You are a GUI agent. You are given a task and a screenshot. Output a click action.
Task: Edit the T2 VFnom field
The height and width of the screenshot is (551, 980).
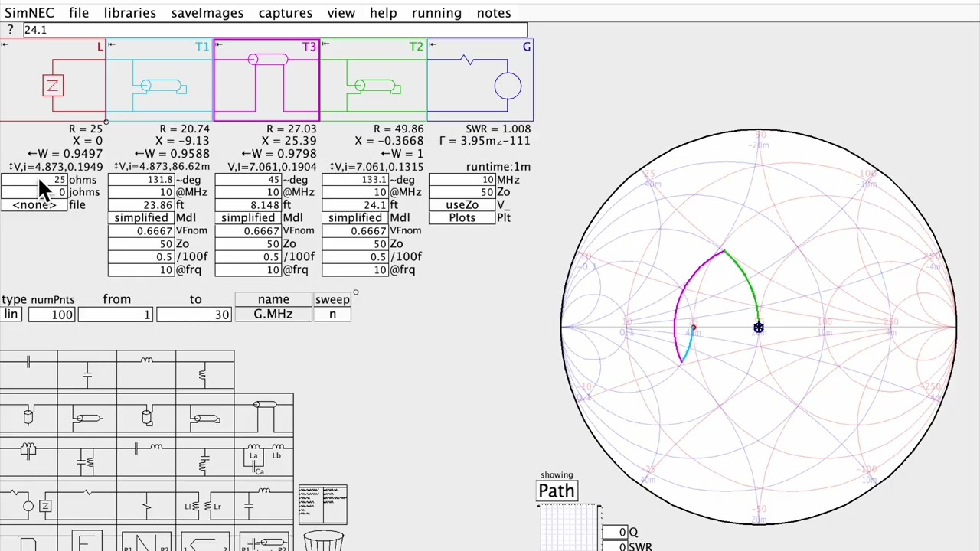pos(355,231)
